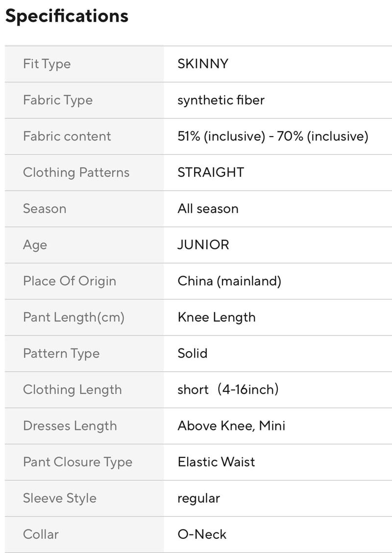The width and height of the screenshot is (392, 553).
Task: Select the China (mainland) origin value
Action: [229, 282]
